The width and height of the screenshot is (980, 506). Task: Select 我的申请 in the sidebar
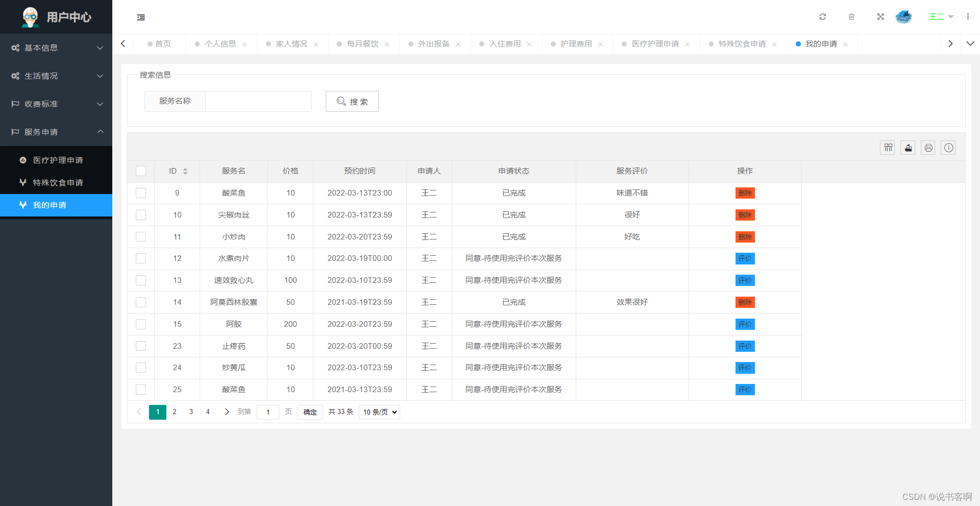56,205
